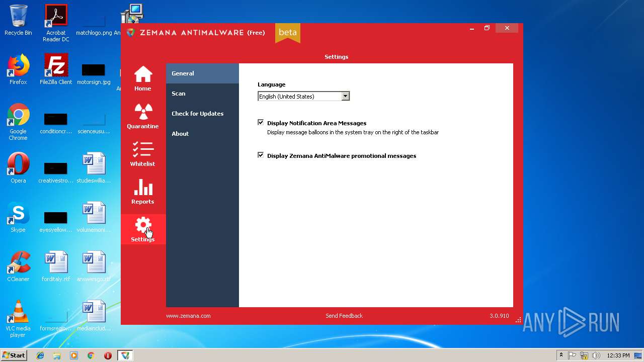
Task: Click the Zemana taskbar button
Action: (125, 355)
